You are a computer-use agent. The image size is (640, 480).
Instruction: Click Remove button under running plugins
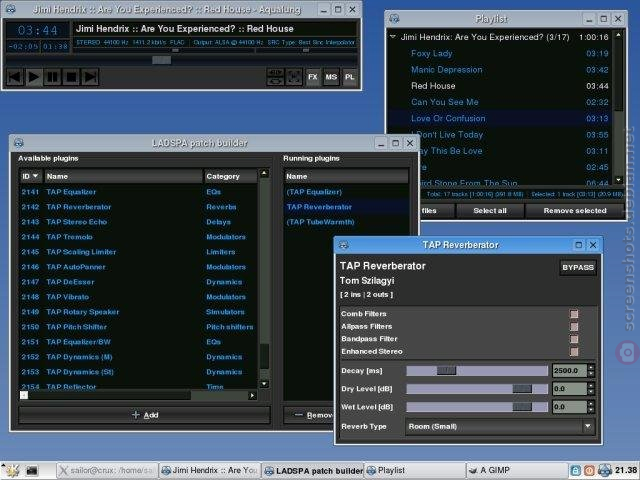tap(309, 415)
